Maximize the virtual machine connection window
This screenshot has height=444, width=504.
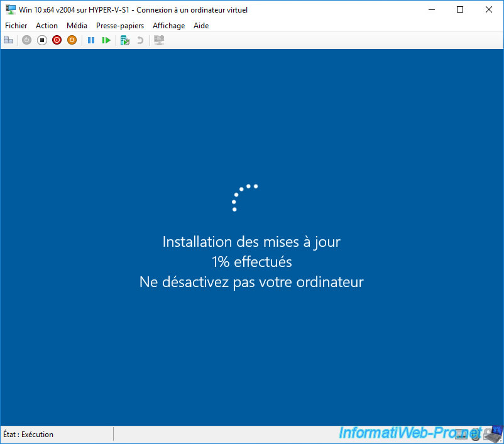point(460,9)
